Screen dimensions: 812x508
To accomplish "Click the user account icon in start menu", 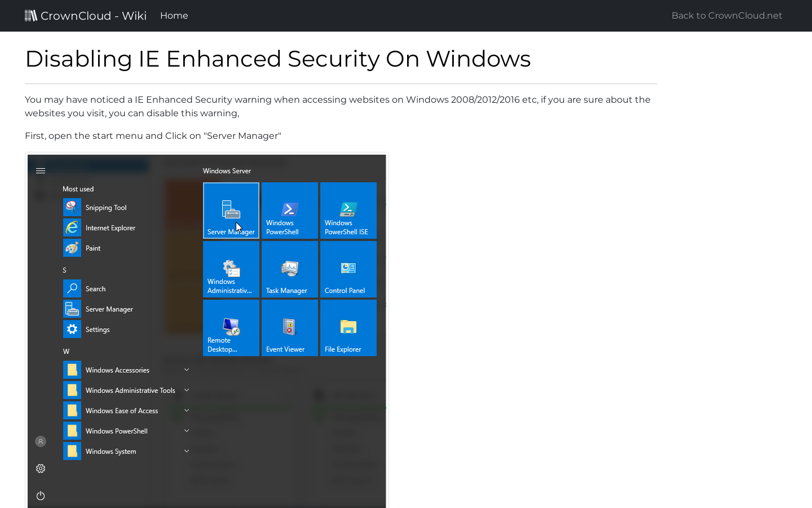I will [40, 441].
